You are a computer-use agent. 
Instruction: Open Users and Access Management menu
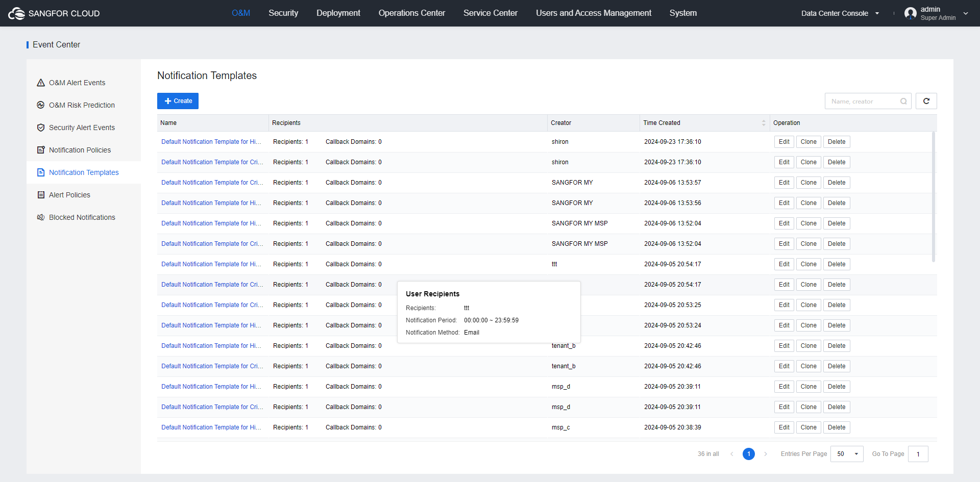click(594, 13)
